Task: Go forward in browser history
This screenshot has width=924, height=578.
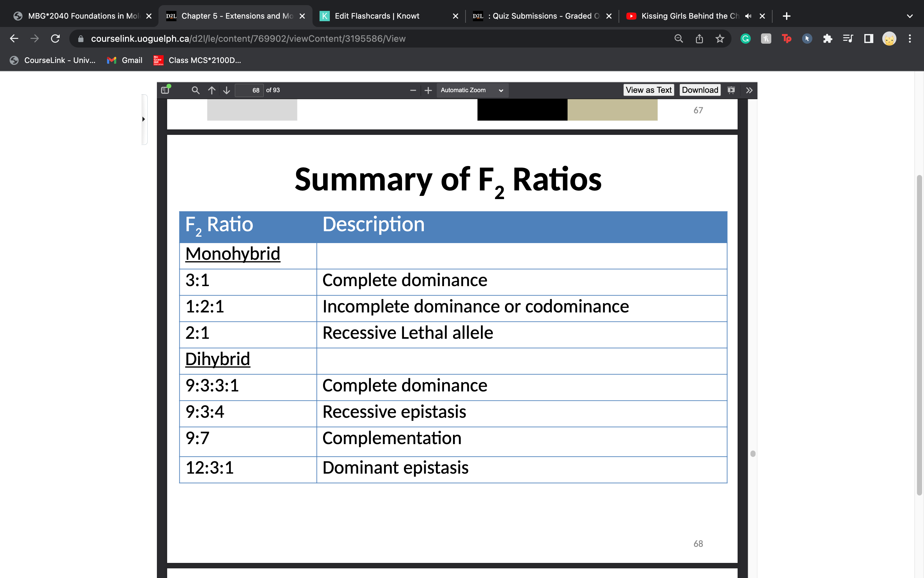Action: pyautogui.click(x=35, y=39)
